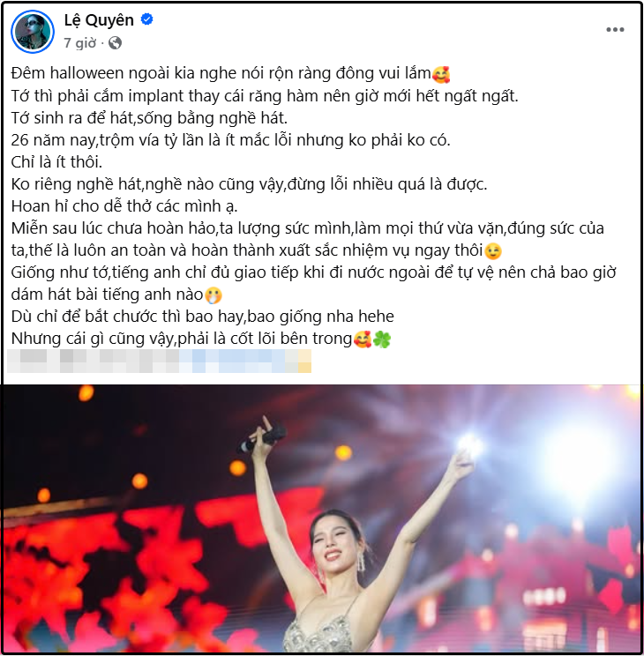Open the concert photo attached to the post
This screenshot has width=644, height=656.
pyautogui.click(x=322, y=518)
